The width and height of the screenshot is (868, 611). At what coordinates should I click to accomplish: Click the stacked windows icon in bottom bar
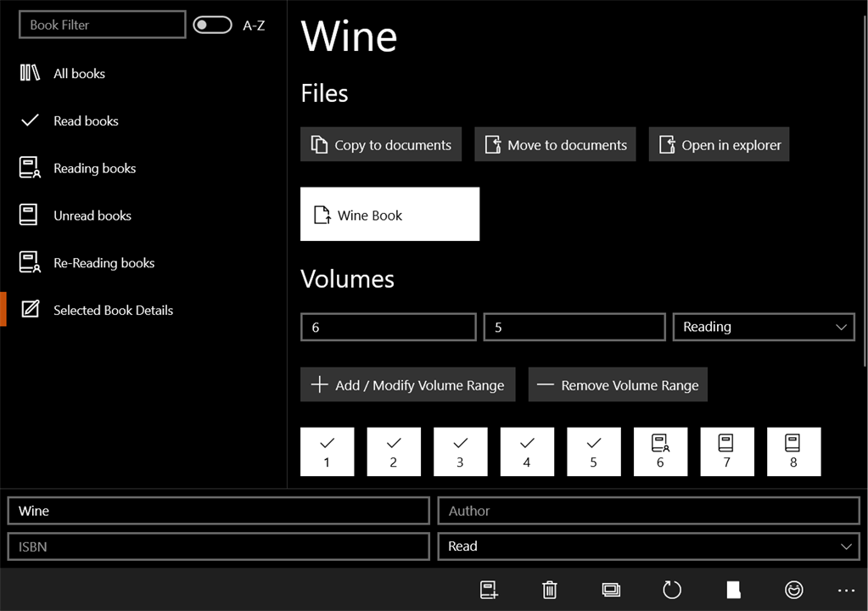click(611, 590)
